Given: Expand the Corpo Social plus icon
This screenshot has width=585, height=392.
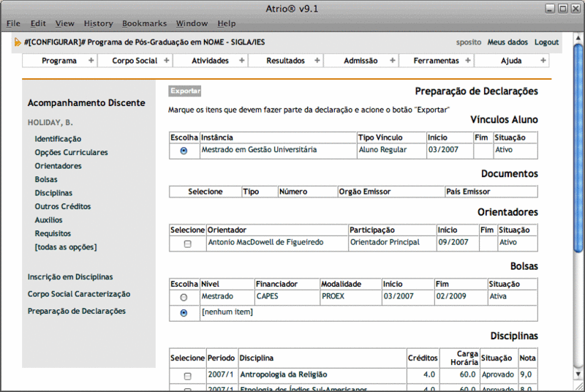Looking at the screenshot, I should 165,61.
